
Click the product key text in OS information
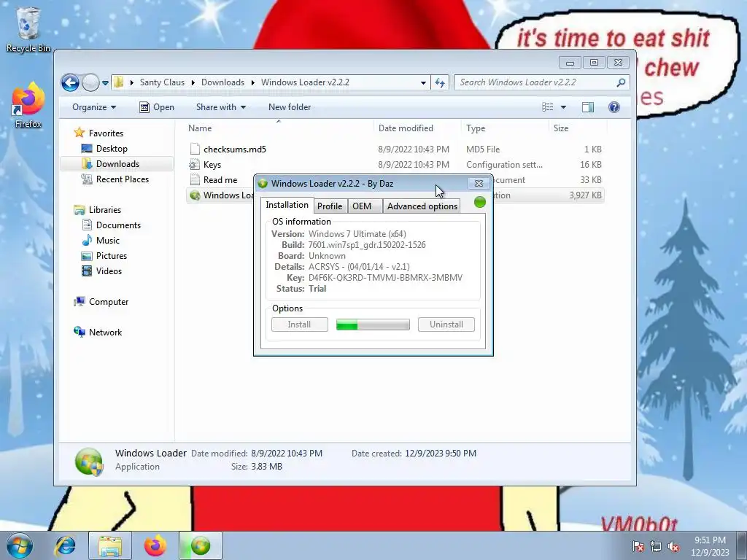pyautogui.click(x=385, y=278)
